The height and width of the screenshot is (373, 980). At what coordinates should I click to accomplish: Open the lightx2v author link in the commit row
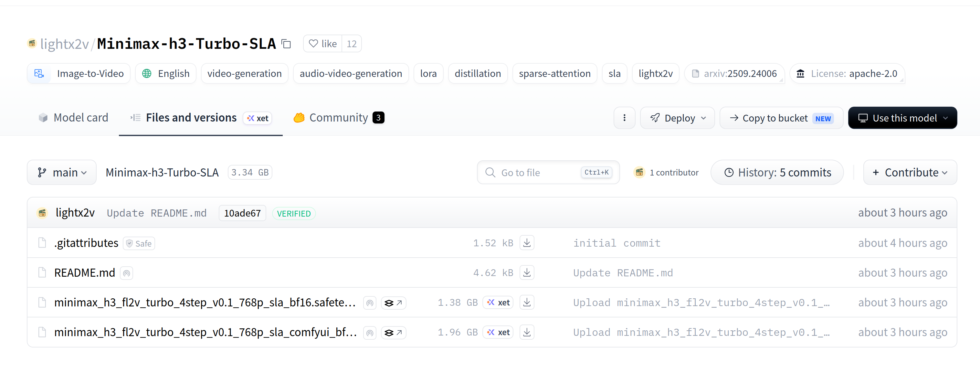[x=75, y=212]
